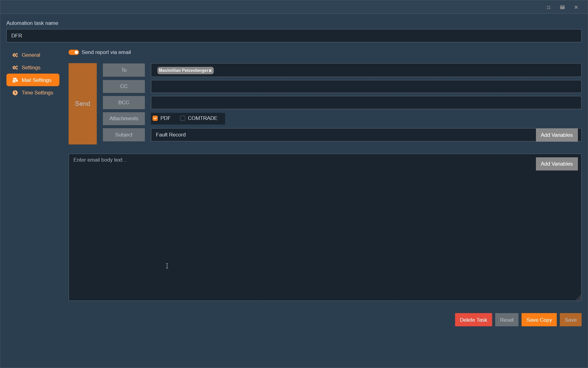Click the Mail Settings envelope icon
Image resolution: width=588 pixels, height=368 pixels.
coord(15,80)
